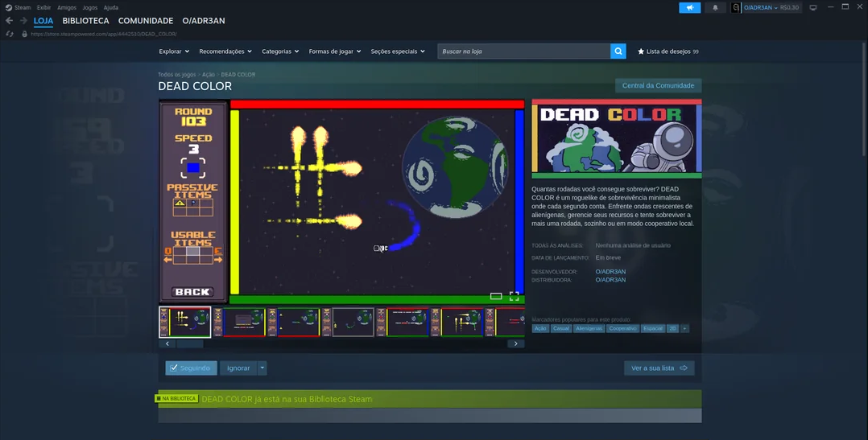Open the screenshot in fullscreen
868x440 pixels.
click(x=515, y=296)
